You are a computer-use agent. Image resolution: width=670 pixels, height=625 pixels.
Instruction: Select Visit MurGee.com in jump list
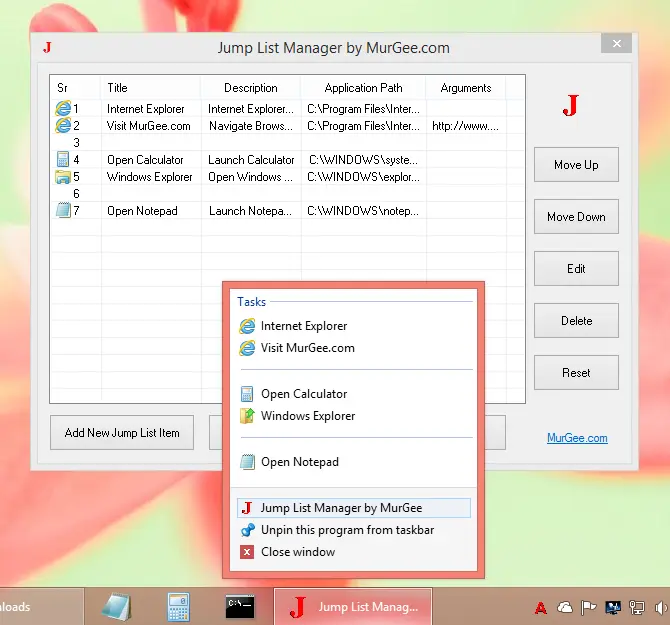point(307,348)
